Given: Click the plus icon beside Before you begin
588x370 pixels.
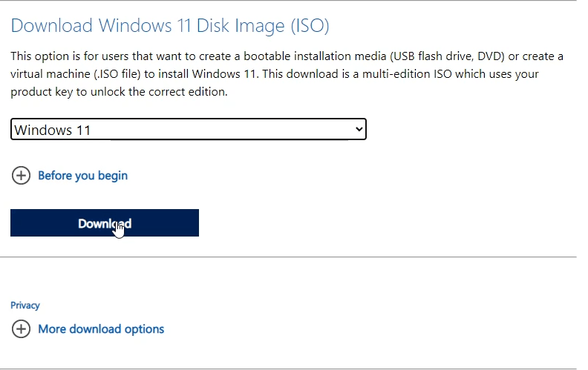Looking at the screenshot, I should pos(21,176).
